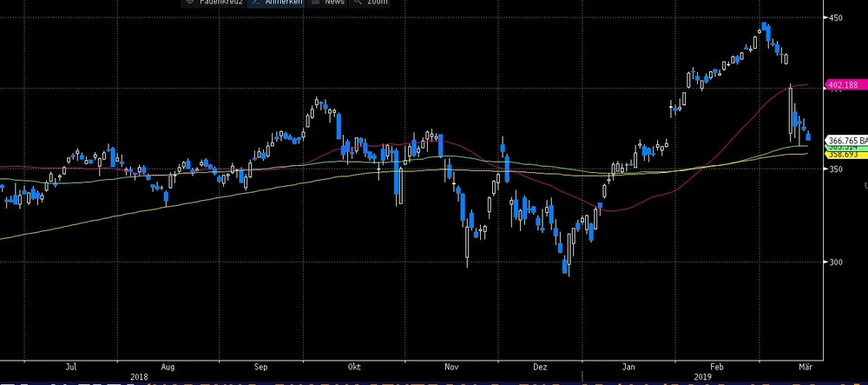This screenshot has height=385, width=868.
Task: Click the 350 price axis label
Action: click(x=834, y=169)
